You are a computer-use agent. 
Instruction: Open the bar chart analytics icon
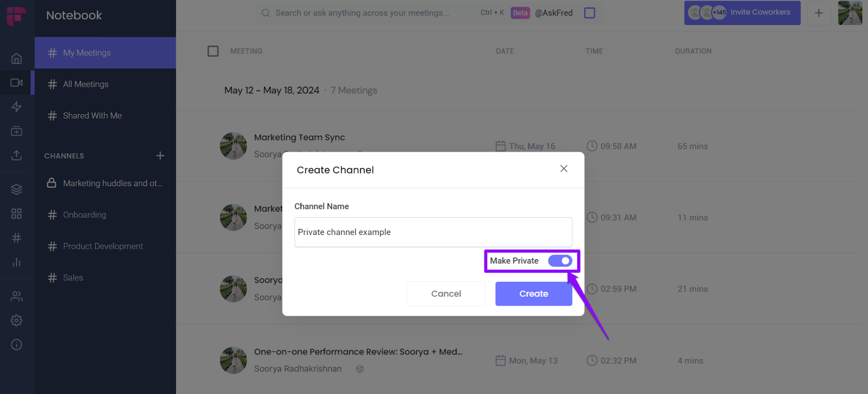point(17,262)
